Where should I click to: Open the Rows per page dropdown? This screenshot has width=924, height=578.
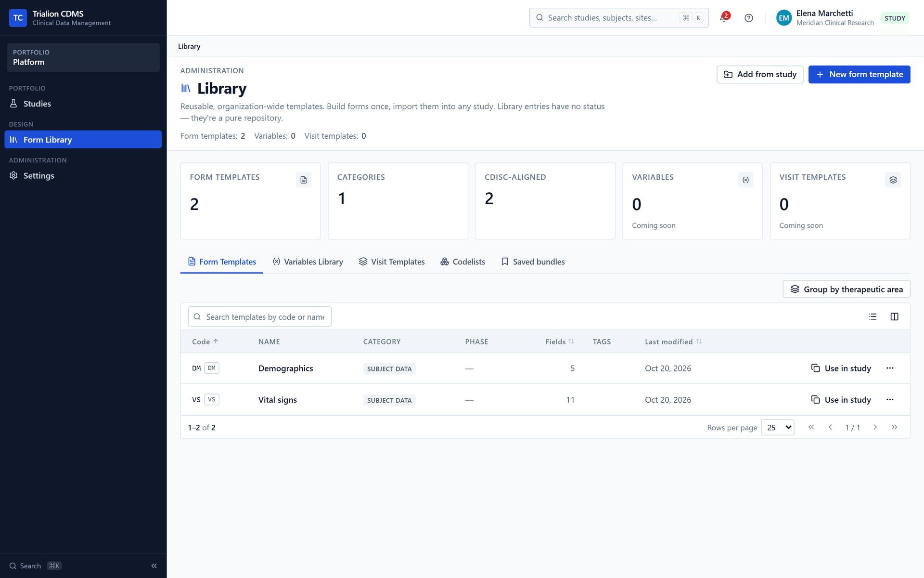click(777, 427)
